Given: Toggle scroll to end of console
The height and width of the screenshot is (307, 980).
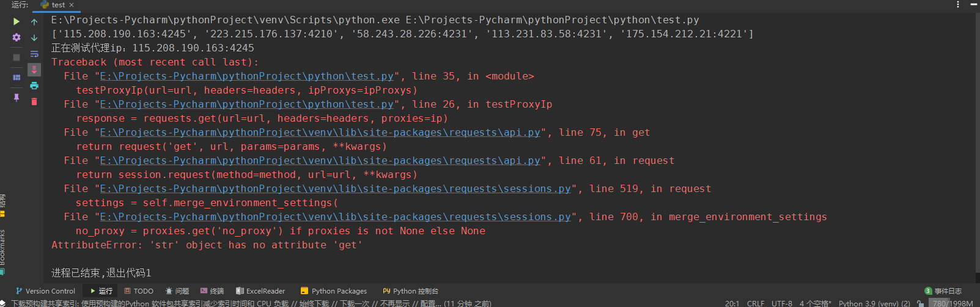Looking at the screenshot, I should click(34, 70).
